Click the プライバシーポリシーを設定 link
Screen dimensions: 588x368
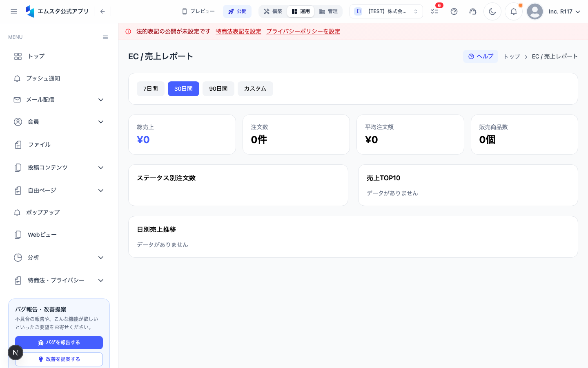(x=303, y=31)
